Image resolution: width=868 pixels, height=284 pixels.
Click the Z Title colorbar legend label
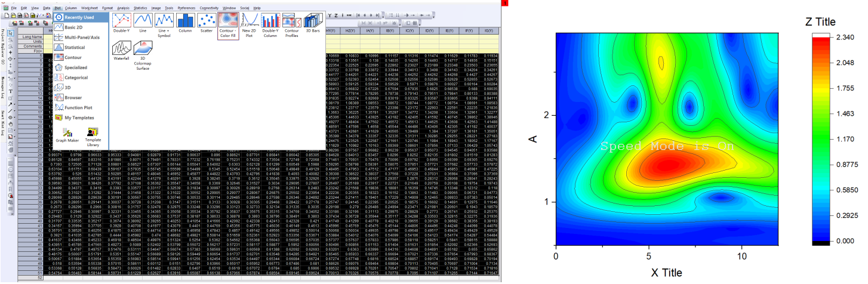pos(820,21)
